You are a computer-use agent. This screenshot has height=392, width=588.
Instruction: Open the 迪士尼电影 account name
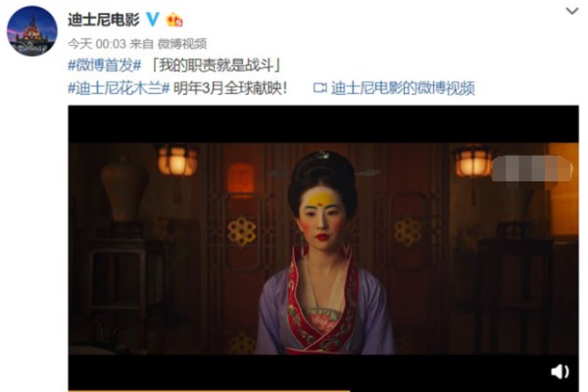[104, 20]
